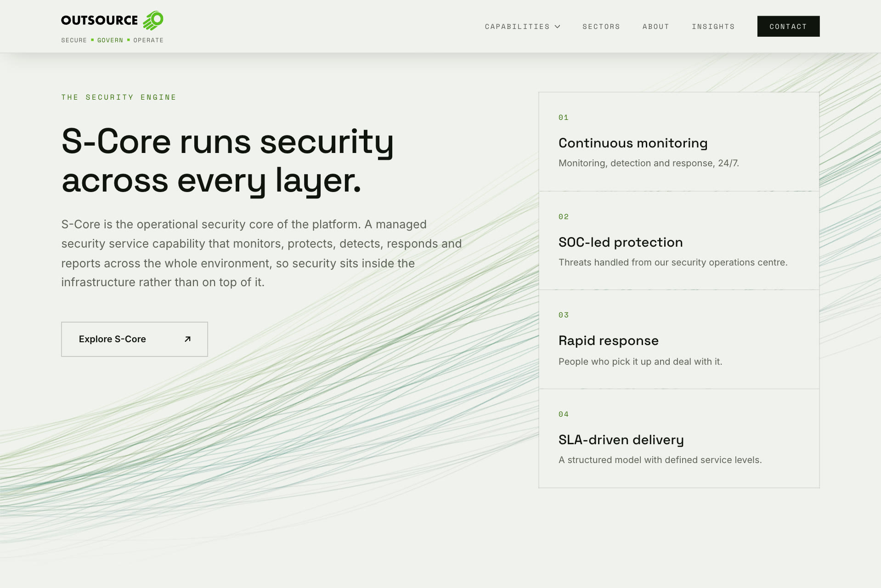Click the 01 card number label
Viewport: 881px width, 588px height.
coord(564,118)
